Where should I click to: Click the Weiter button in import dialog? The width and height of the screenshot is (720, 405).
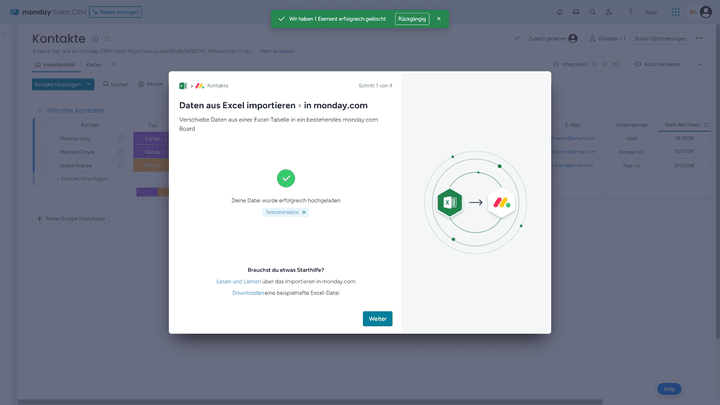[377, 318]
